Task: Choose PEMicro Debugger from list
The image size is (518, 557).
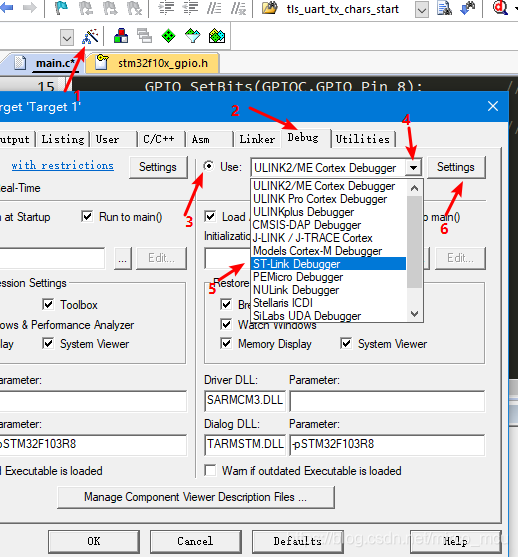Action: click(328, 277)
